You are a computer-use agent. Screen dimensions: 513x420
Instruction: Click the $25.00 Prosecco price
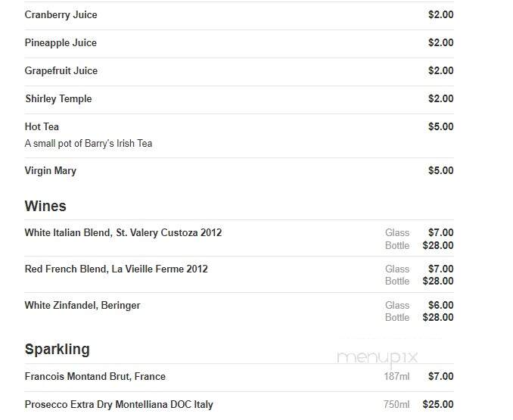(x=438, y=405)
